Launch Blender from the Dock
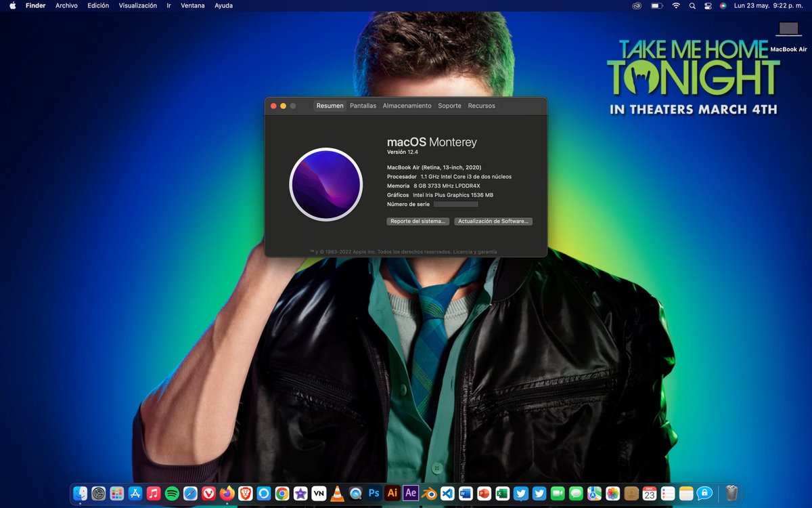Viewport: 812px width, 508px height. click(428, 492)
